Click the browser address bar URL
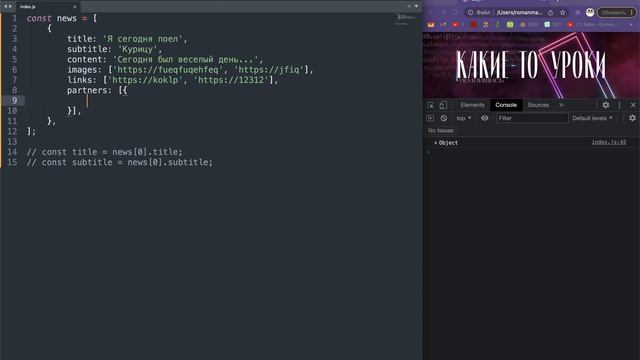 tap(519, 13)
